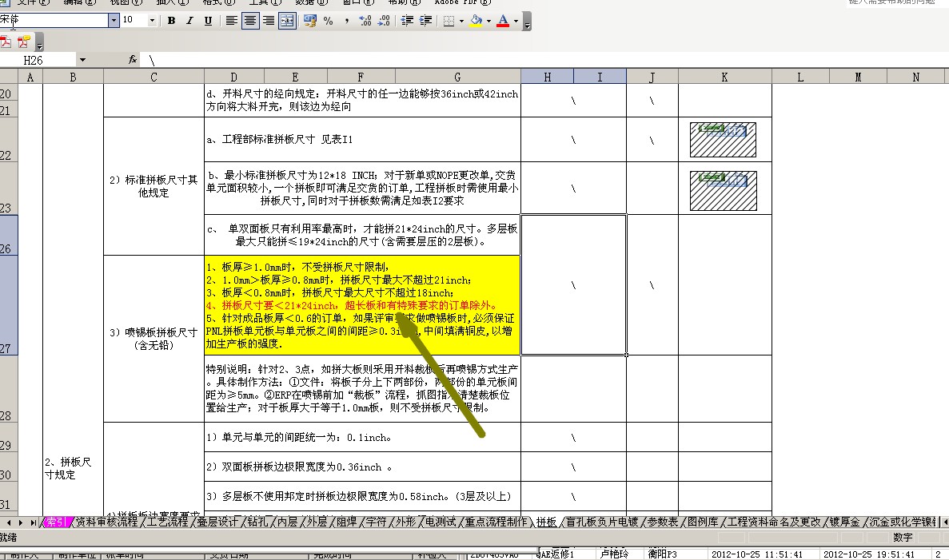Click embedded object in row 23
The image size is (949, 560).
724,191
